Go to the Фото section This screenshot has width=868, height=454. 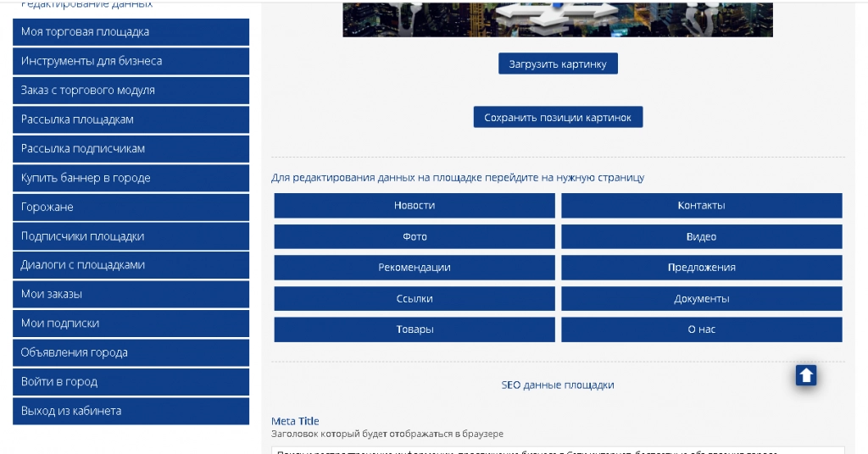pyautogui.click(x=415, y=236)
